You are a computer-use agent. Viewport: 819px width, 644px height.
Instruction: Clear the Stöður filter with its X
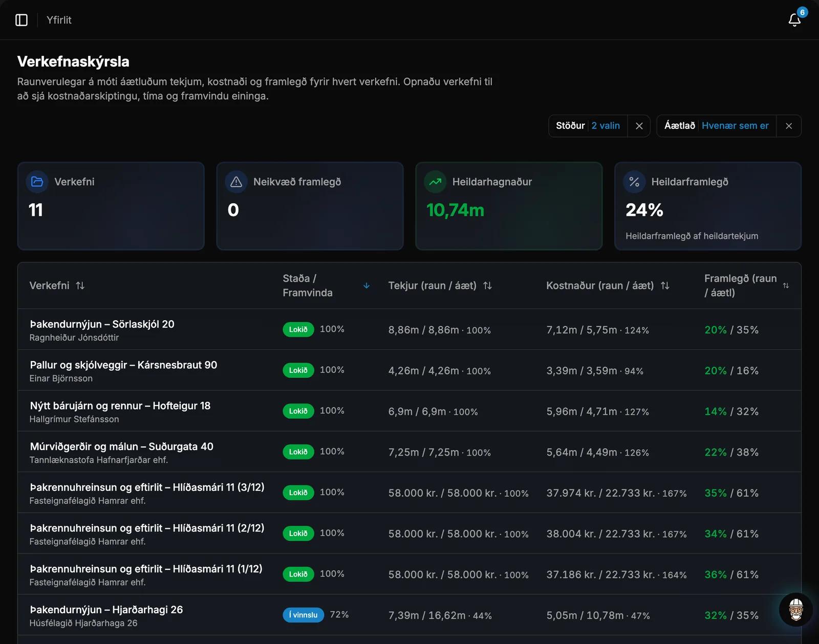639,126
